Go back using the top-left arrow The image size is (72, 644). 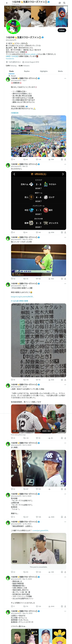pos(7,3)
